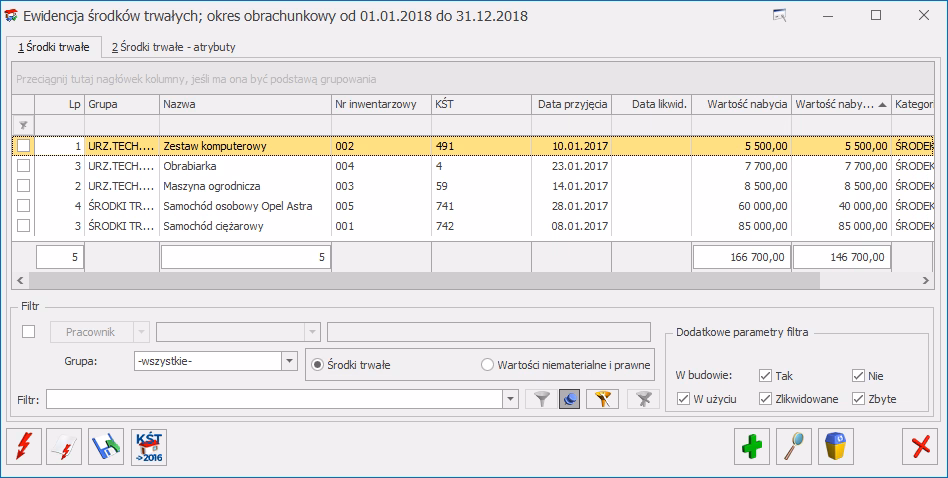Switch to Środki trwałe - atrybuty tab
The width and height of the screenshot is (948, 478).
pos(173,47)
